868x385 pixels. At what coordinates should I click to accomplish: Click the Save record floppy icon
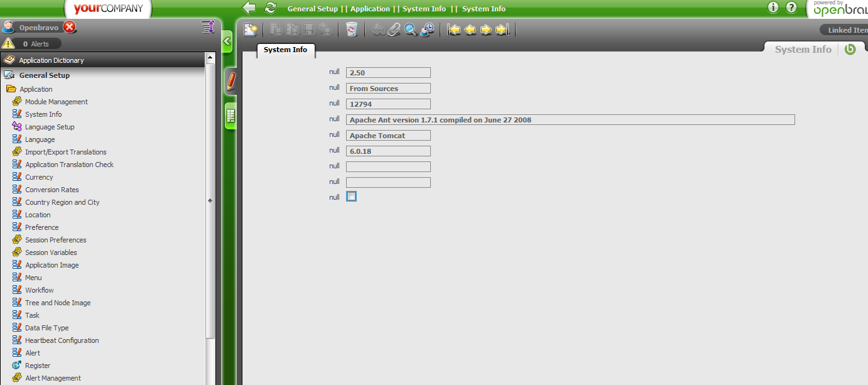pos(309,30)
